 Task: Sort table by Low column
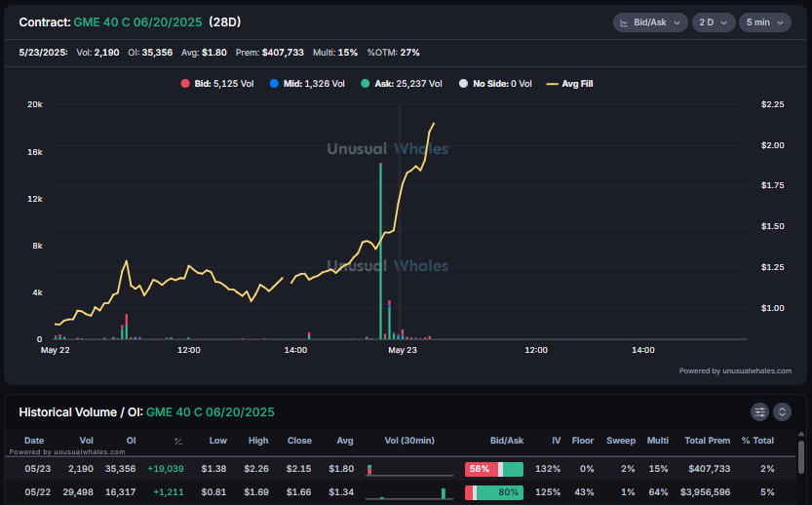[218, 441]
